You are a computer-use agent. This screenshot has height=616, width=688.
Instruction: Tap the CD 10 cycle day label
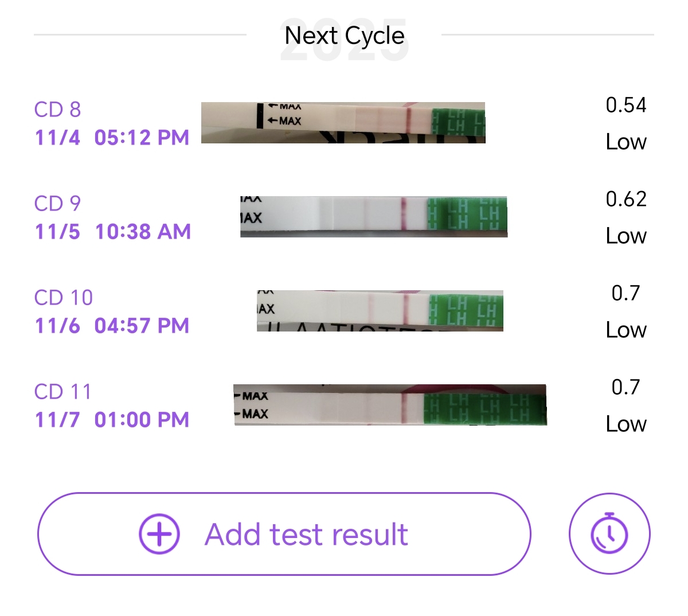click(x=63, y=298)
